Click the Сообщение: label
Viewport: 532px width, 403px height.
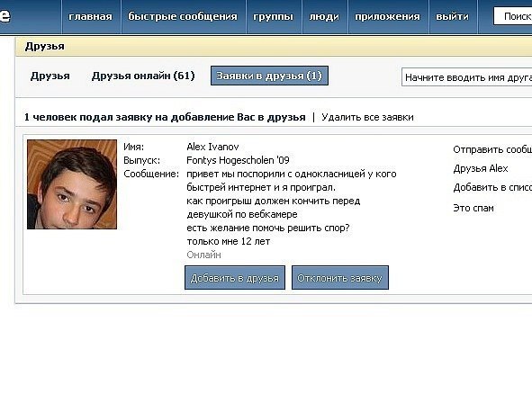click(x=151, y=174)
